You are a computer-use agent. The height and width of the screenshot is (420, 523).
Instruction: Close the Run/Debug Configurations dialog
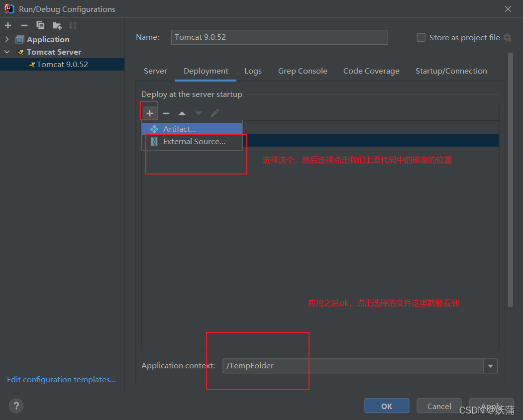pyautogui.click(x=508, y=9)
